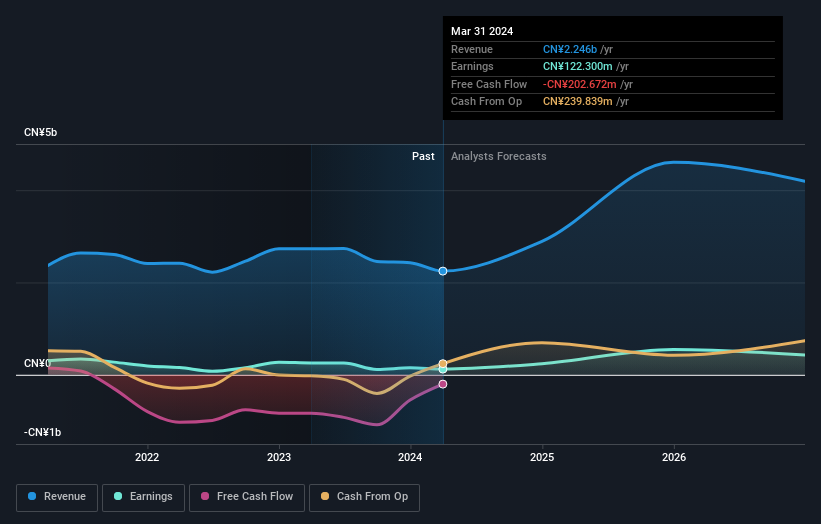Click the CN¥0 y-axis label

pos(38,363)
